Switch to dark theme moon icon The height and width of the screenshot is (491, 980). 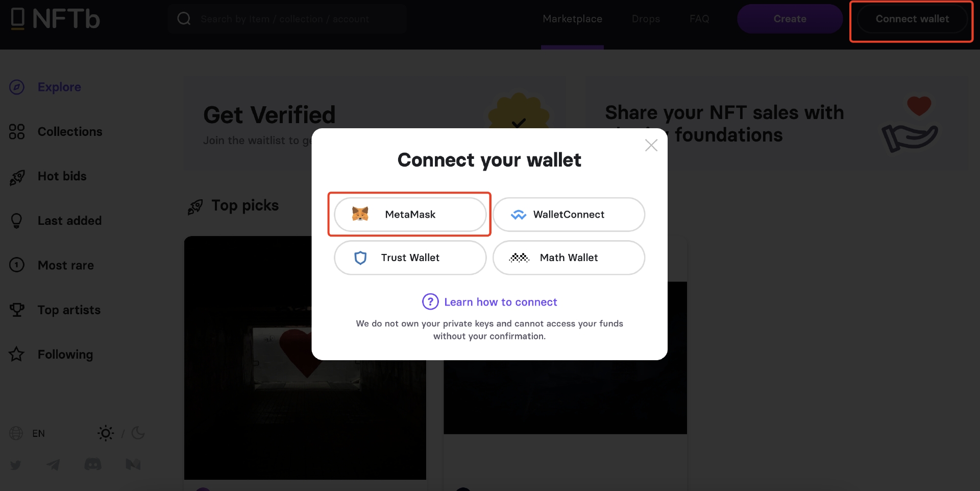pos(138,433)
